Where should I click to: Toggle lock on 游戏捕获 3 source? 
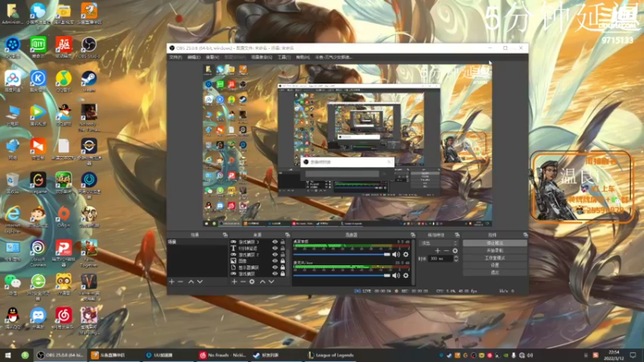click(x=283, y=242)
